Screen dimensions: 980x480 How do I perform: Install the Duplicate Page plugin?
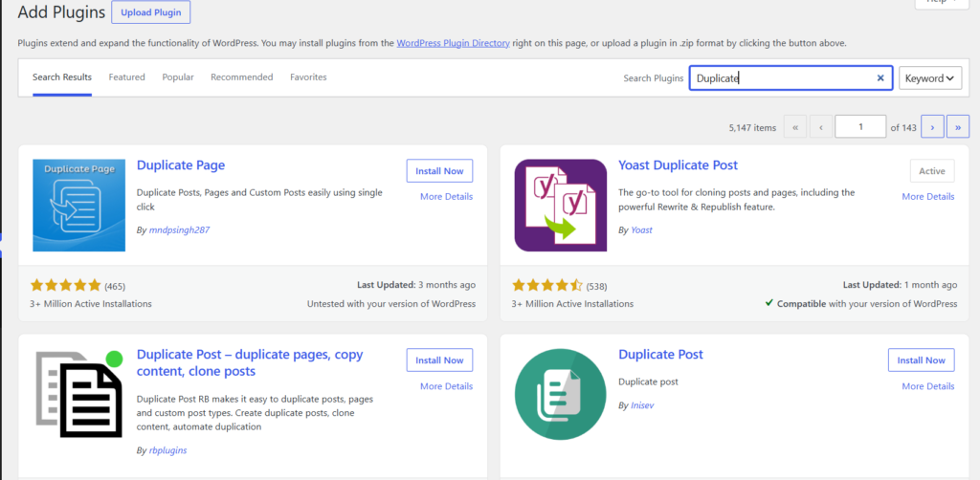(440, 170)
